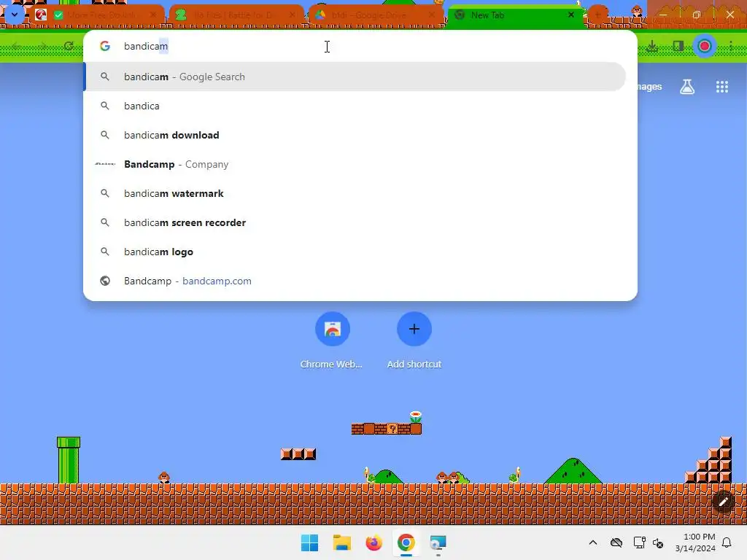
Task: Open the network status tray icon
Action: [x=639, y=542]
